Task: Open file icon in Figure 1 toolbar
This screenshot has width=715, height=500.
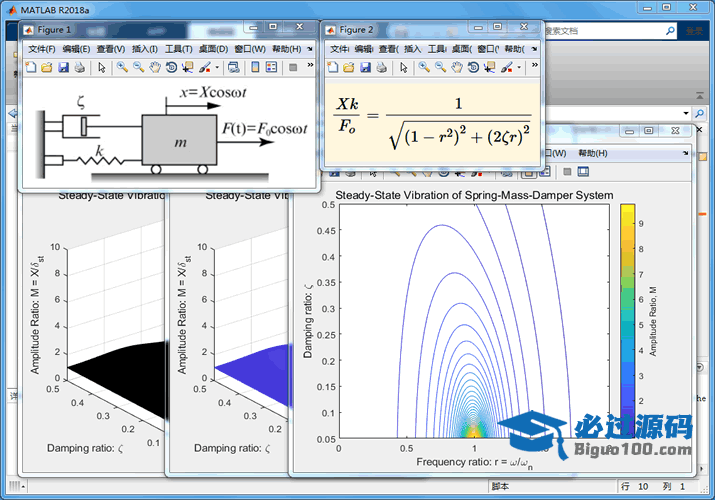Action: tap(47, 67)
